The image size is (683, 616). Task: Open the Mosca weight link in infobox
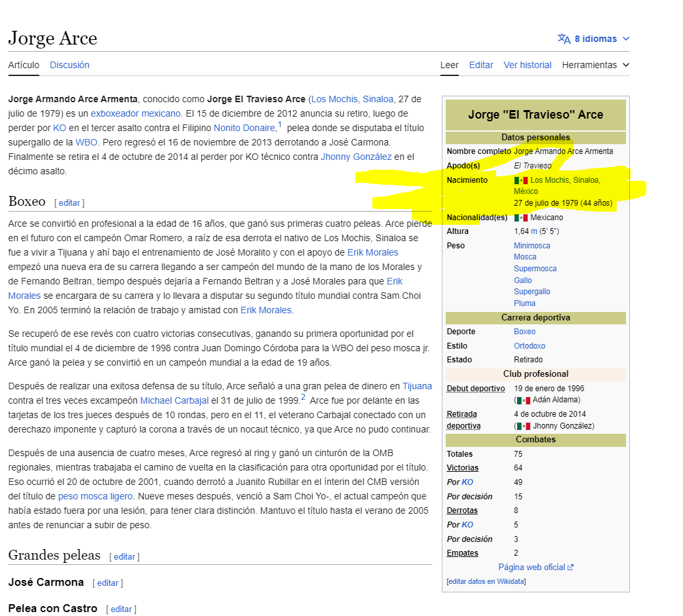525,257
